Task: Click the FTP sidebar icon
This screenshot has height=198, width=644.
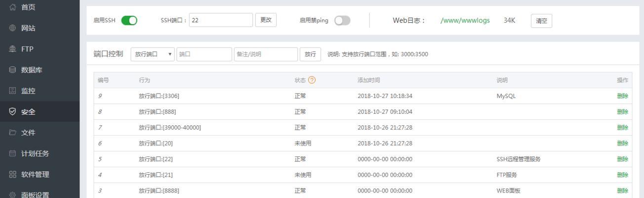Action: (x=12, y=49)
